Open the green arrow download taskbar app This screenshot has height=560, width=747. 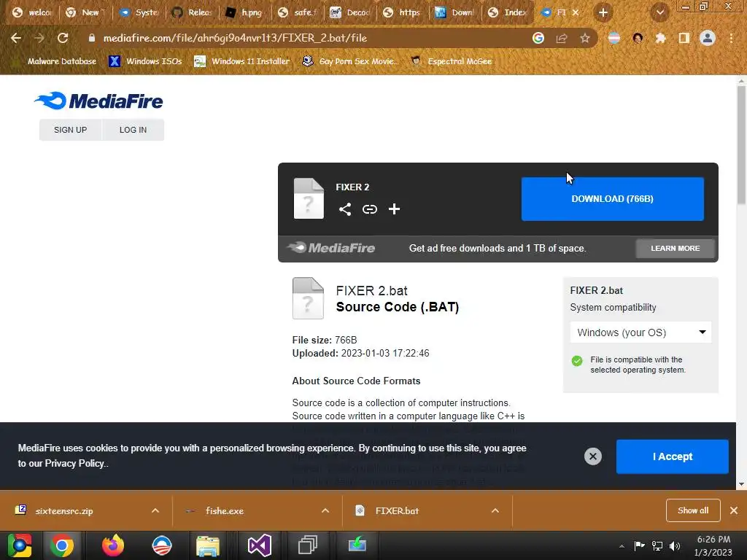tap(357, 545)
